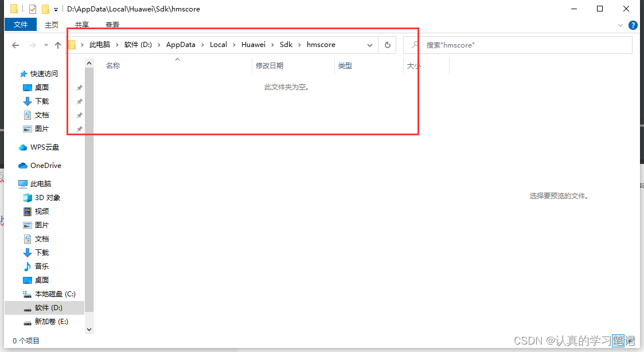Select 软件 (D:) drive in navigation pane
Viewport: 644px width, 352px height.
(44, 308)
